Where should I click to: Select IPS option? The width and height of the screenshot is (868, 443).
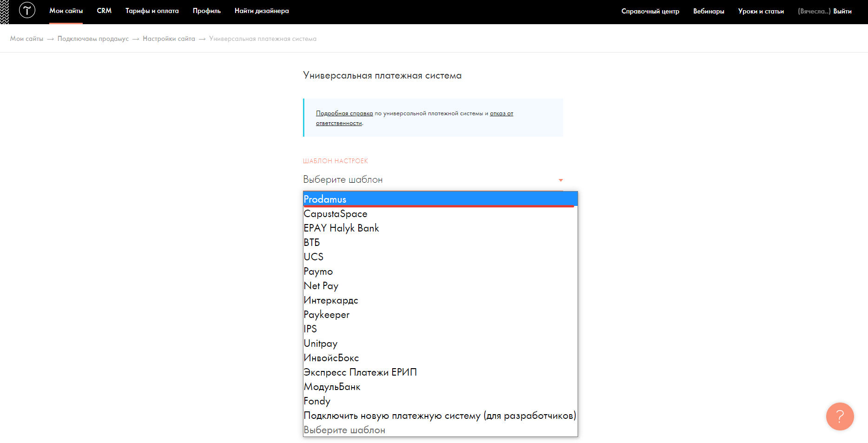[x=441, y=329]
